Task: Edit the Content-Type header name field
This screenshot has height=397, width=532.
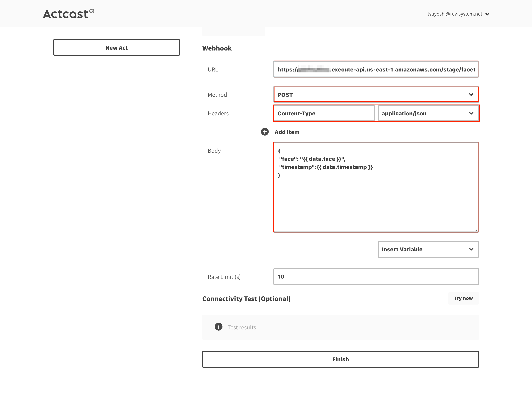Action: (324, 113)
